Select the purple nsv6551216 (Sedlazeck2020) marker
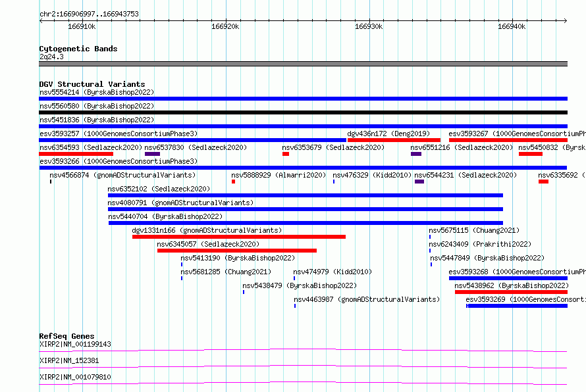586x392 pixels. click(x=416, y=154)
